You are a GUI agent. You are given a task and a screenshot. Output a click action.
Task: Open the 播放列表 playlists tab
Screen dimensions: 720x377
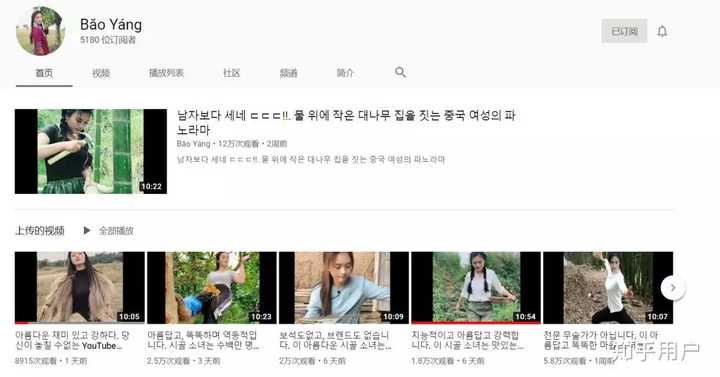166,73
